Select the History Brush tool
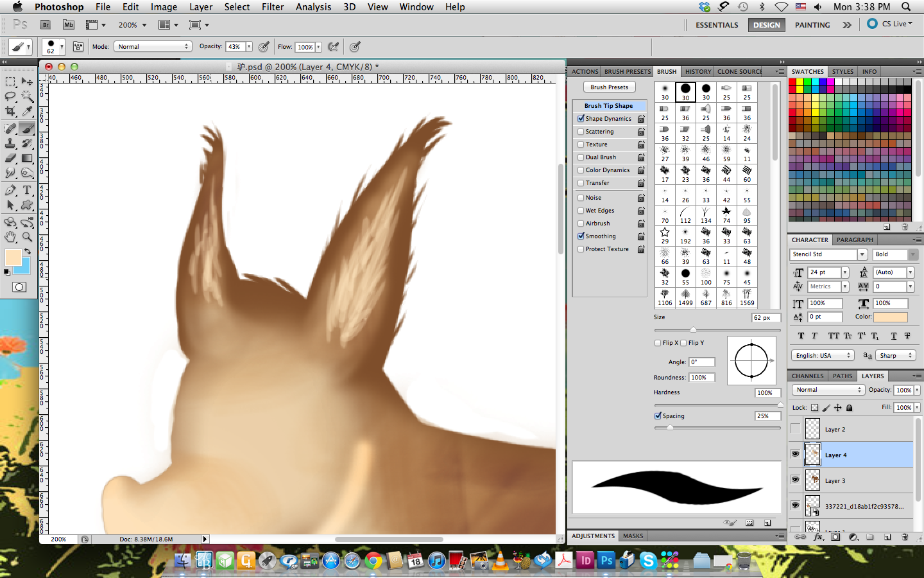The image size is (924, 578). pyautogui.click(x=27, y=143)
